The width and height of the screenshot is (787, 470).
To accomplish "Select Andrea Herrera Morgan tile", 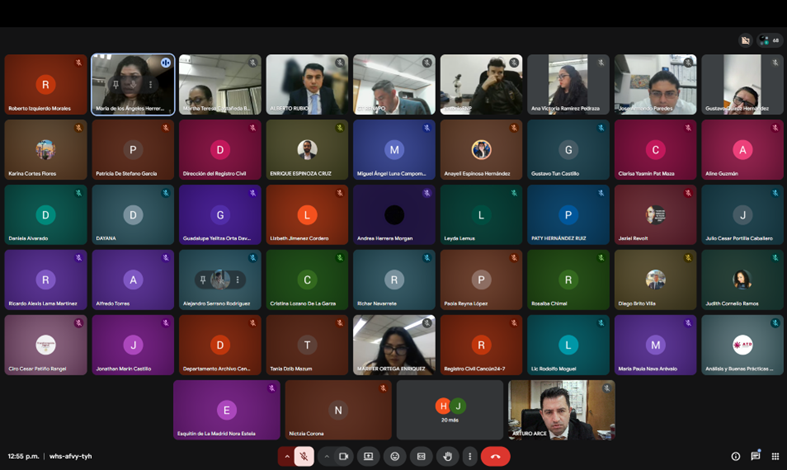I will [x=395, y=215].
